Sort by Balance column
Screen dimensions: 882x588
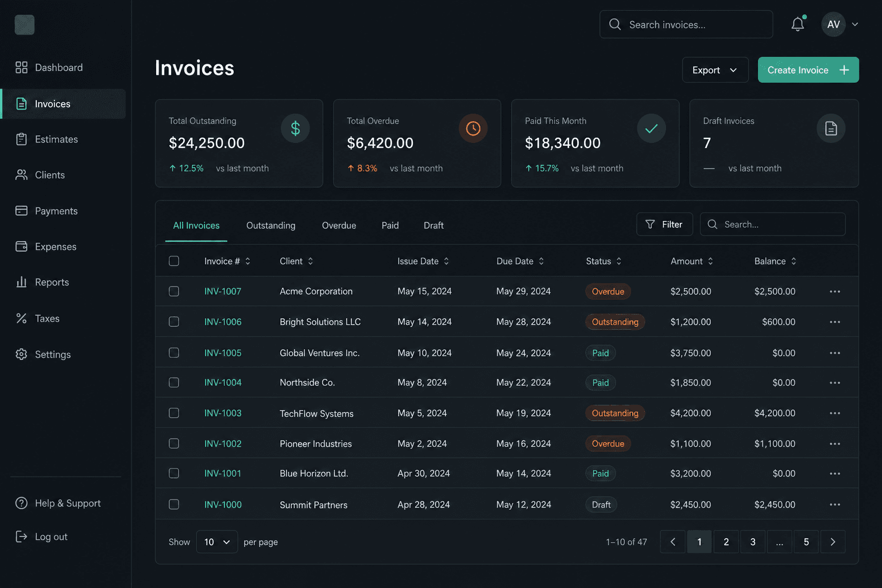click(x=776, y=261)
